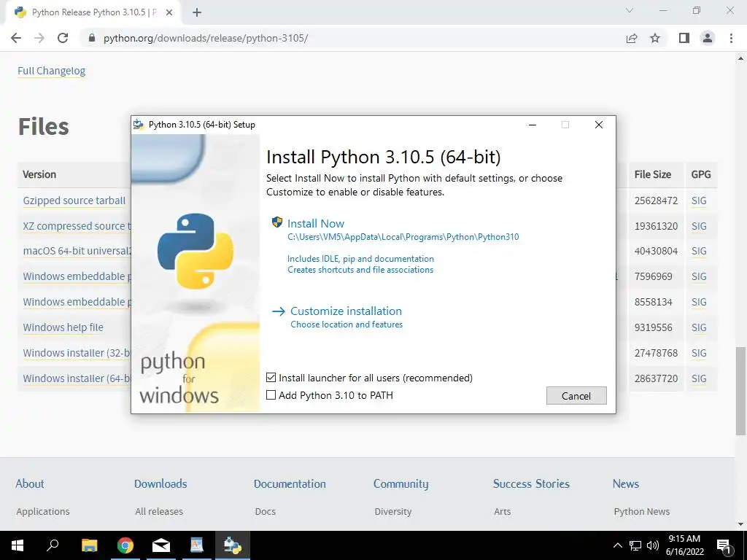Open Mail app from taskbar
This screenshot has width=747, height=560.
[161, 545]
